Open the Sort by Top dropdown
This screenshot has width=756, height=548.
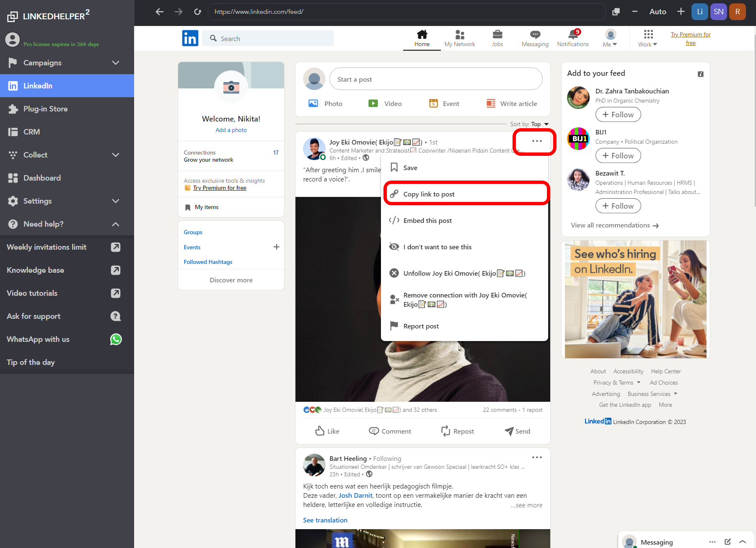coord(539,124)
